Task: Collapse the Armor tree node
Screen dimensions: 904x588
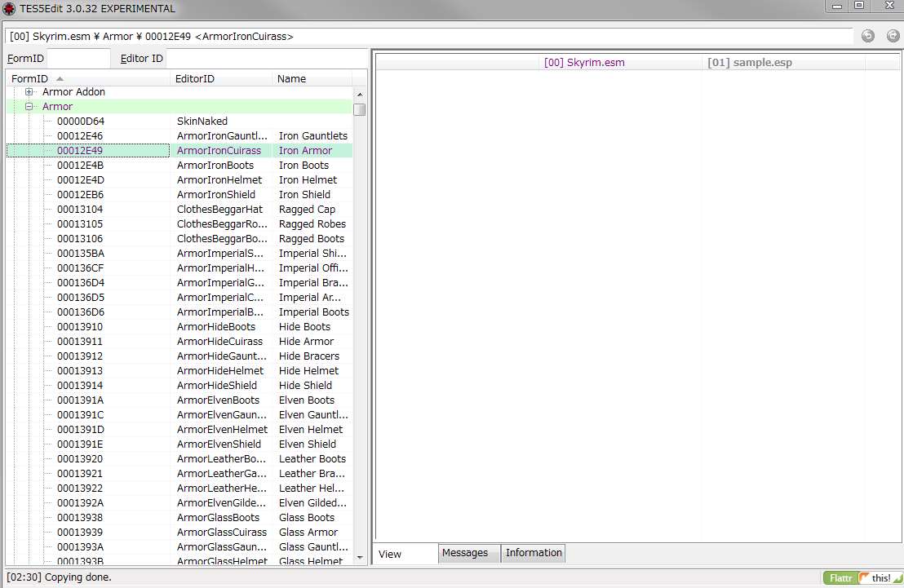Action: pyautogui.click(x=29, y=107)
